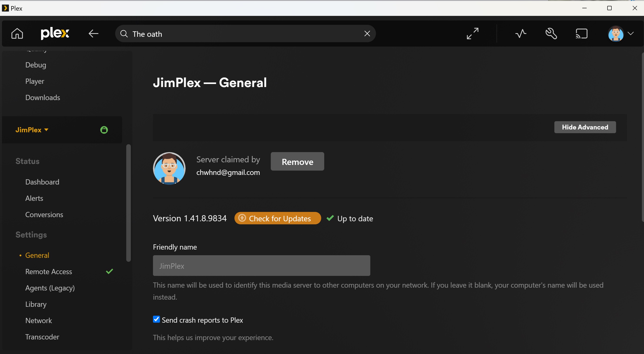This screenshot has width=644, height=354.
Task: Click the Remove server claim button
Action: (297, 161)
